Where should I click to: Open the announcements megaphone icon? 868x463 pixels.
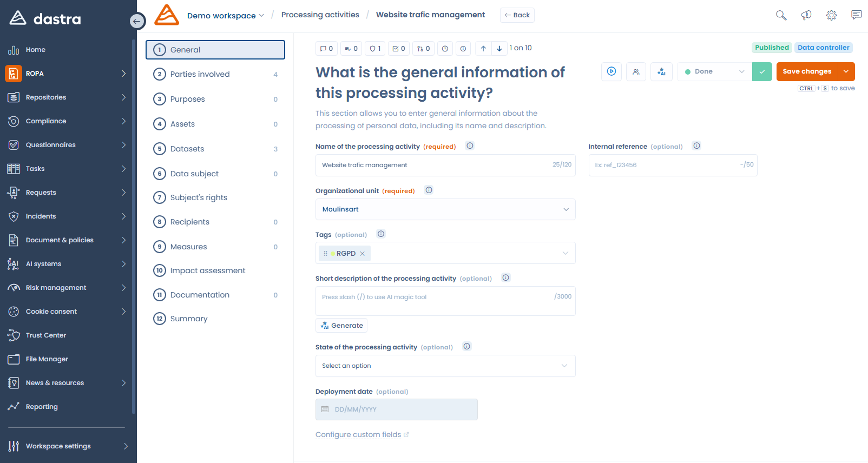point(806,15)
